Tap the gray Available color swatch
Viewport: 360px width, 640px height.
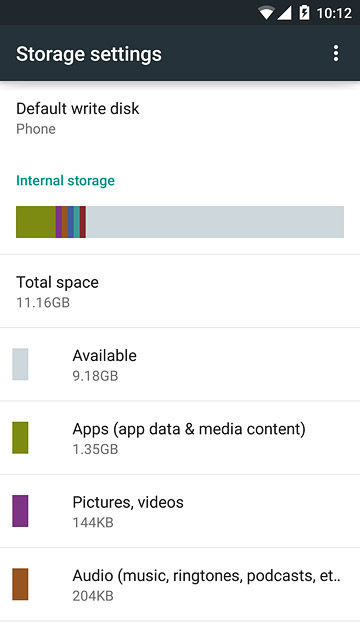20,364
